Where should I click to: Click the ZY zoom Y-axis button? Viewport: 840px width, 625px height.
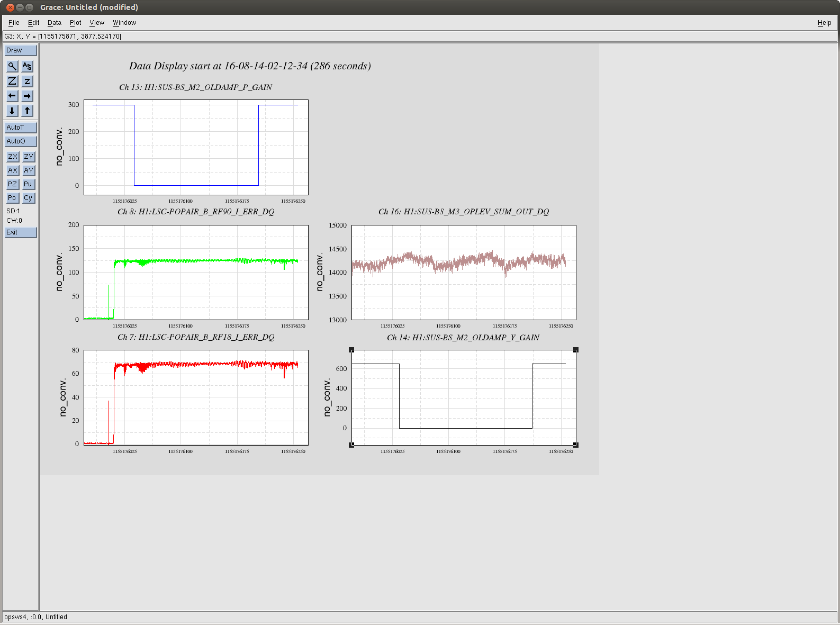point(29,157)
